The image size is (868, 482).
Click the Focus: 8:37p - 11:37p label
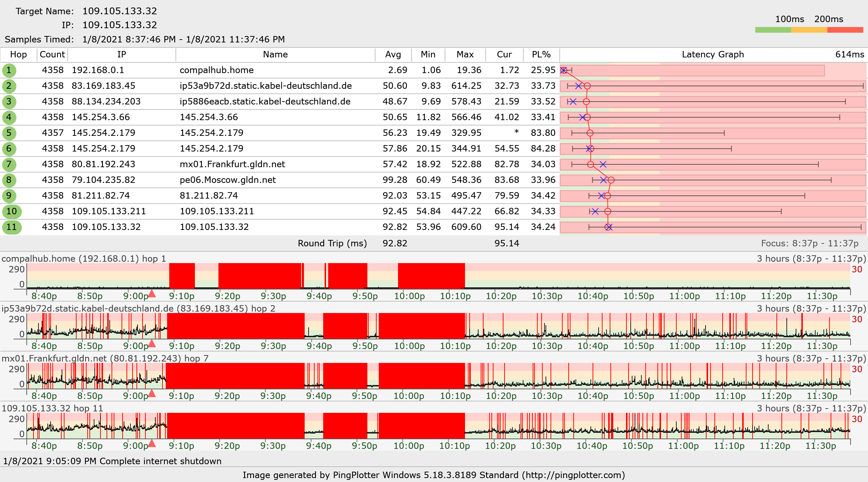click(810, 243)
